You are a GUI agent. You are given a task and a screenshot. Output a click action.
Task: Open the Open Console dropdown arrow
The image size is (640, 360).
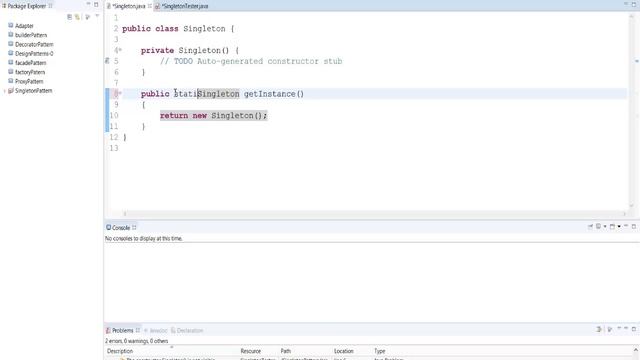619,227
